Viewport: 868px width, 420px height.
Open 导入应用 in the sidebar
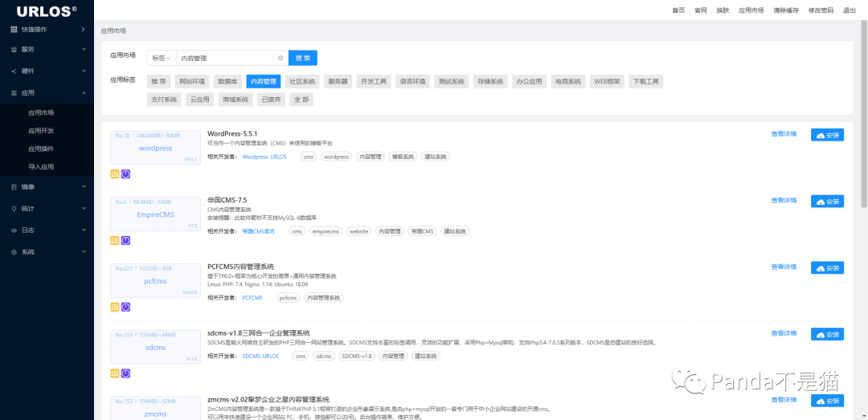coord(41,166)
